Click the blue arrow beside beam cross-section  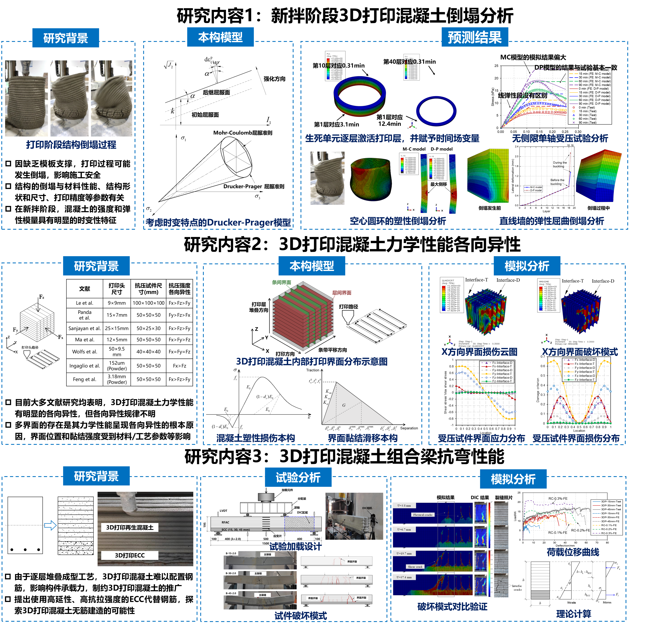[x=50, y=525]
